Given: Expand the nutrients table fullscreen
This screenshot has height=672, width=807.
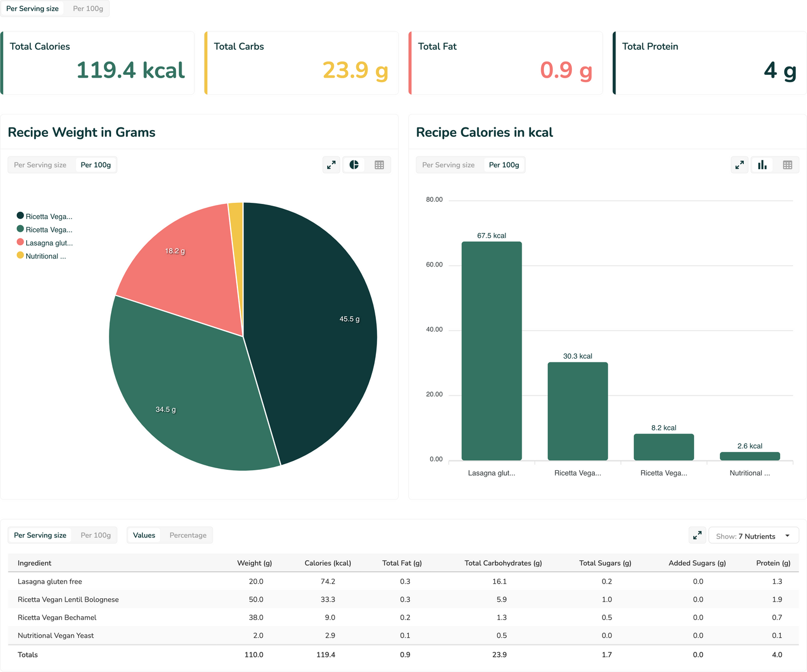Looking at the screenshot, I should coord(698,535).
